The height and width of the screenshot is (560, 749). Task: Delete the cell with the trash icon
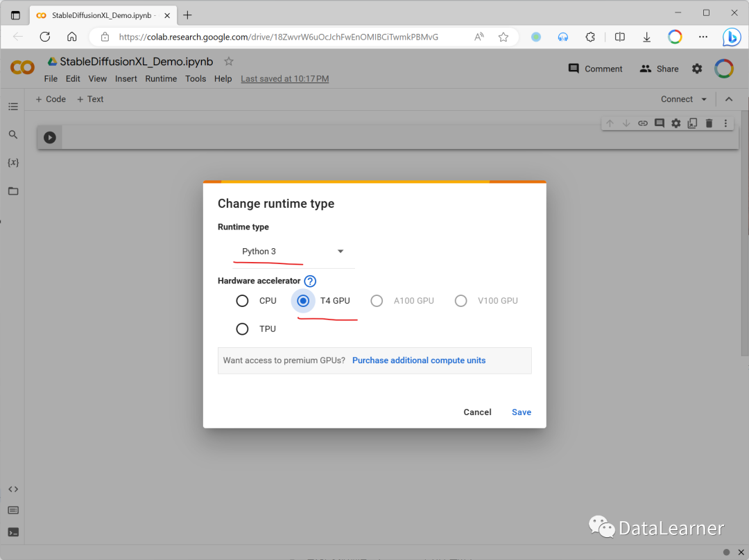(x=709, y=123)
